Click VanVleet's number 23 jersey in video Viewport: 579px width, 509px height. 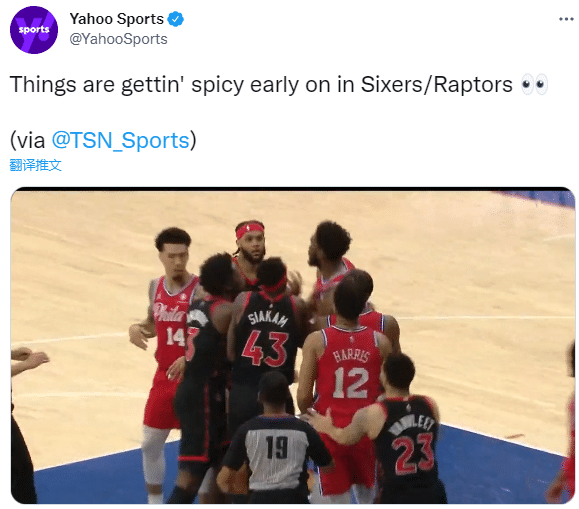[411, 441]
